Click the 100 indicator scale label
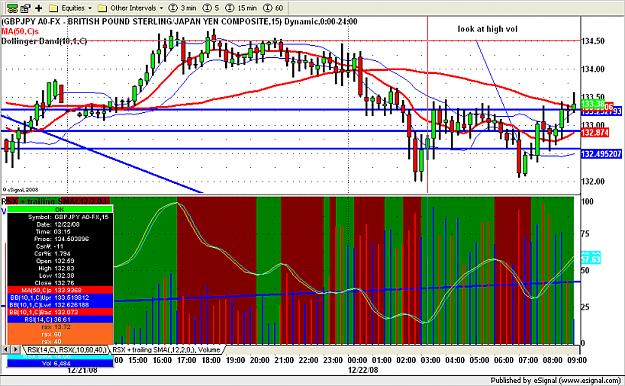Screen dimensions: 625x386 588,201
